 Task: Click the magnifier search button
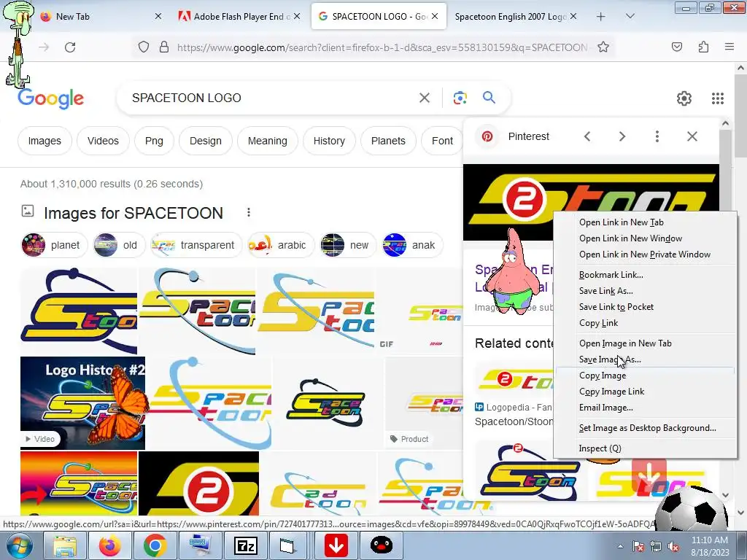[x=489, y=98]
